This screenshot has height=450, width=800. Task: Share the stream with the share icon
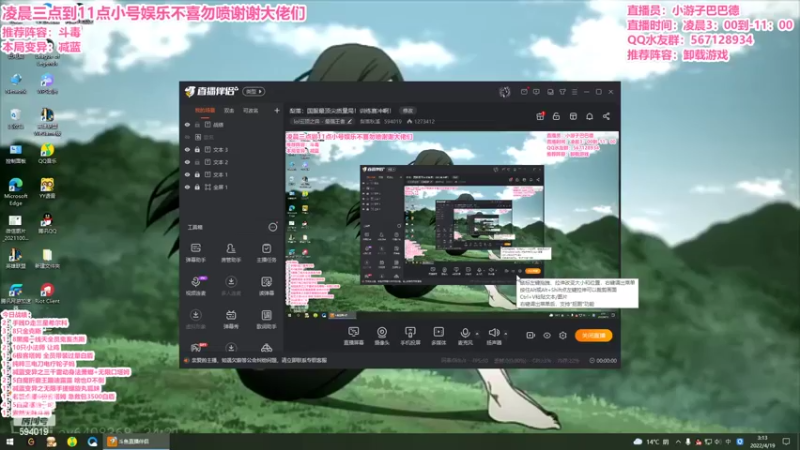point(606,116)
